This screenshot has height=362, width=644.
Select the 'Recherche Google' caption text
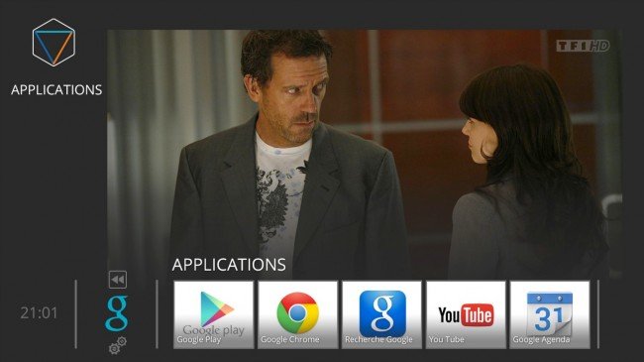(378, 340)
